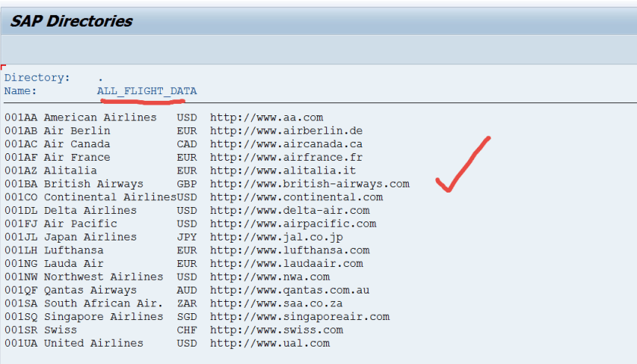Click the http://www.ual.com URL
Screen dimensions: 637x364
tap(270, 344)
